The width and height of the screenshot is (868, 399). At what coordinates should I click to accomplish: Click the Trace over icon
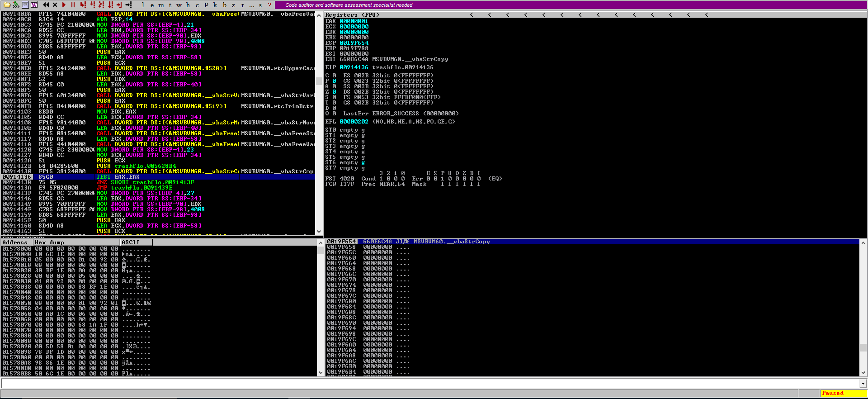pyautogui.click(x=110, y=5)
